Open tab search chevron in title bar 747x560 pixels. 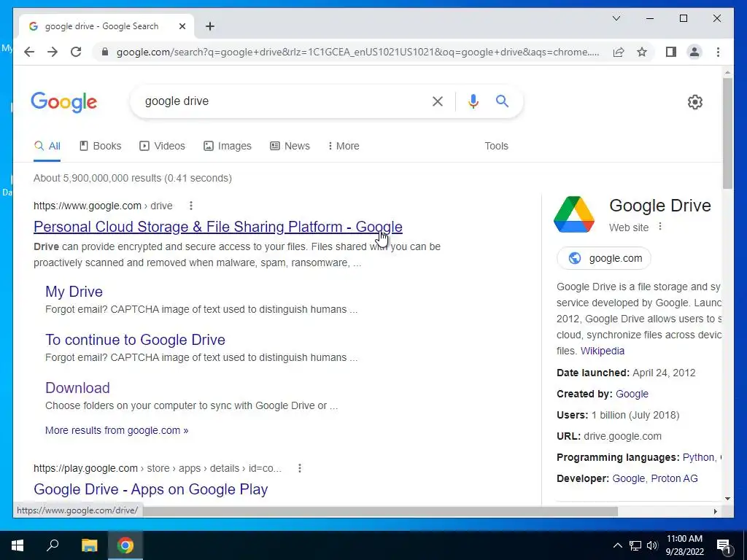point(616,18)
